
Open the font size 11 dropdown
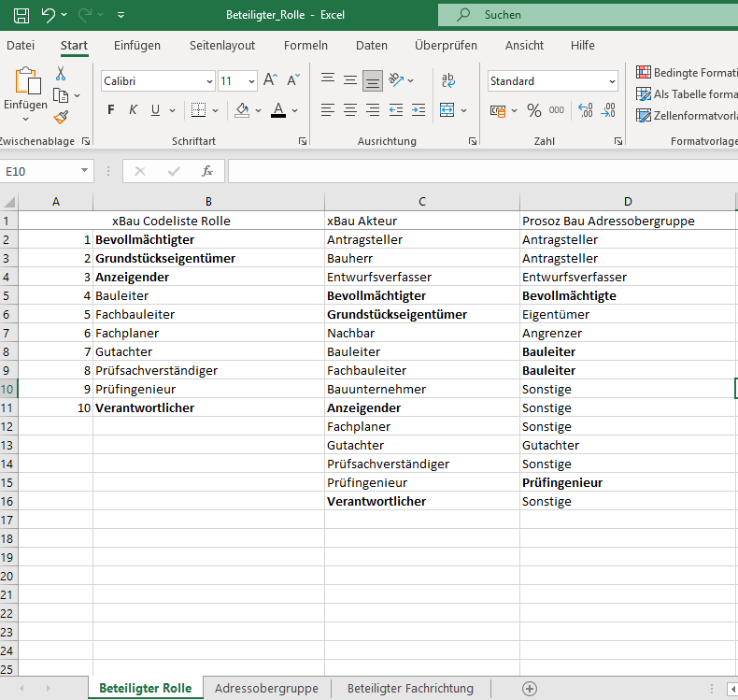252,81
